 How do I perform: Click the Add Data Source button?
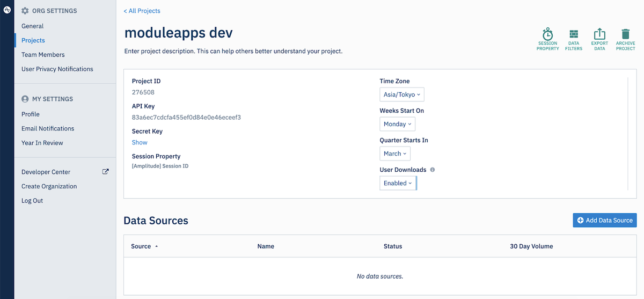click(x=605, y=220)
